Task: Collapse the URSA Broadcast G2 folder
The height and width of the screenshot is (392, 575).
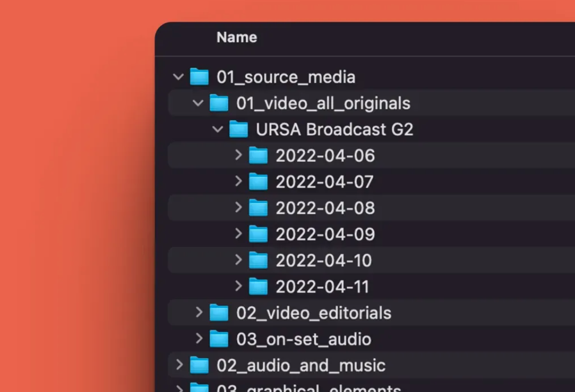Action: [218, 130]
